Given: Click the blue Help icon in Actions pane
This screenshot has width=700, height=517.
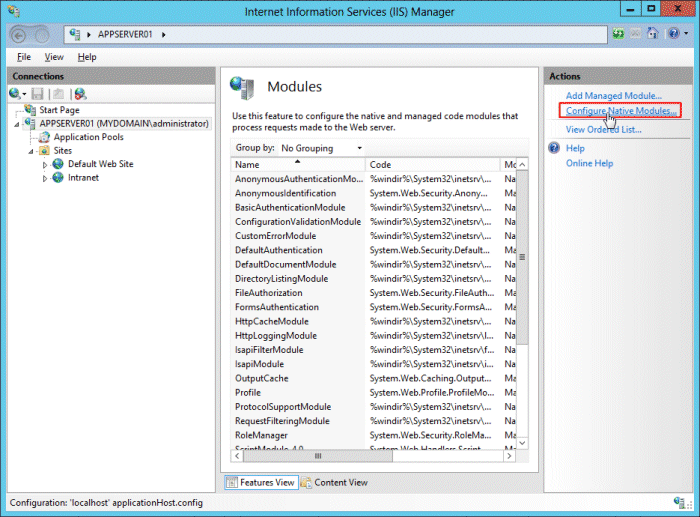Looking at the screenshot, I should coord(554,148).
